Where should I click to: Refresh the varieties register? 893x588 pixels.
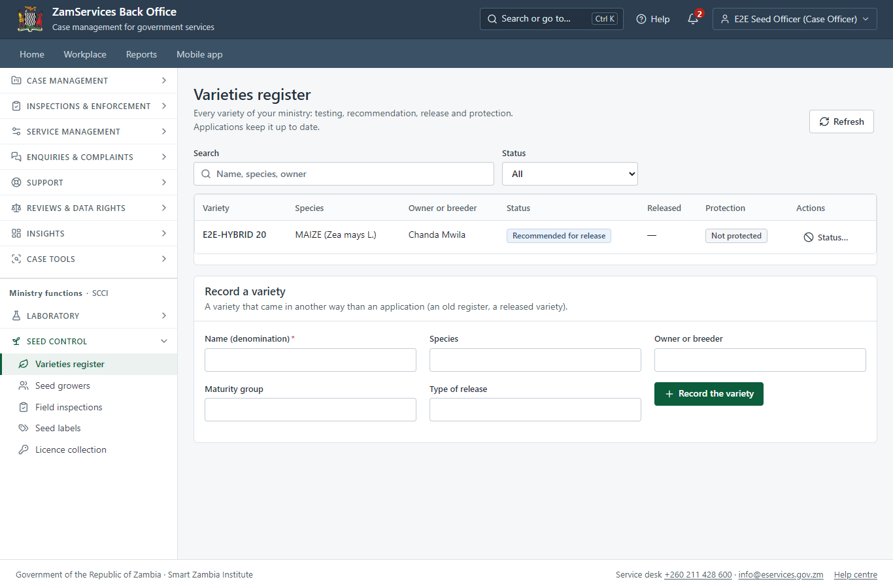click(x=841, y=122)
